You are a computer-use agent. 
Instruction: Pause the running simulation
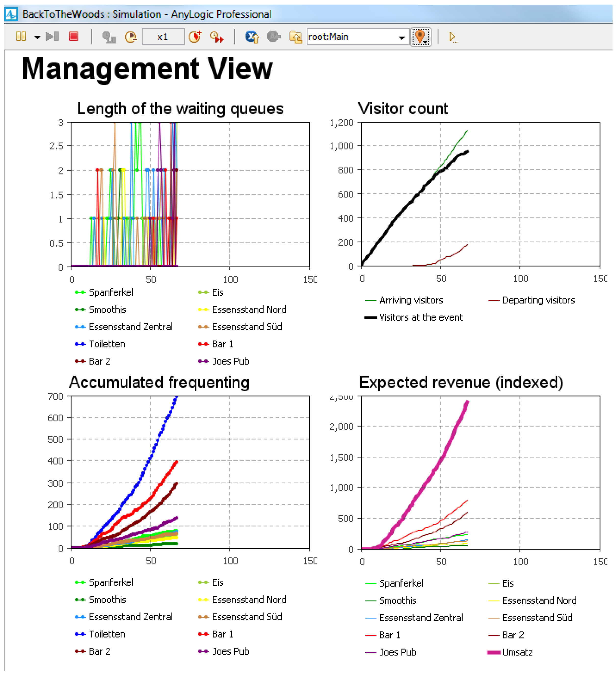[21, 37]
